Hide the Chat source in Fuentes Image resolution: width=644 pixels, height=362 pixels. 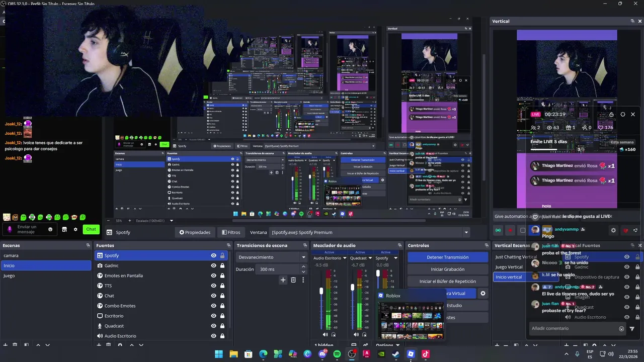[x=214, y=296]
